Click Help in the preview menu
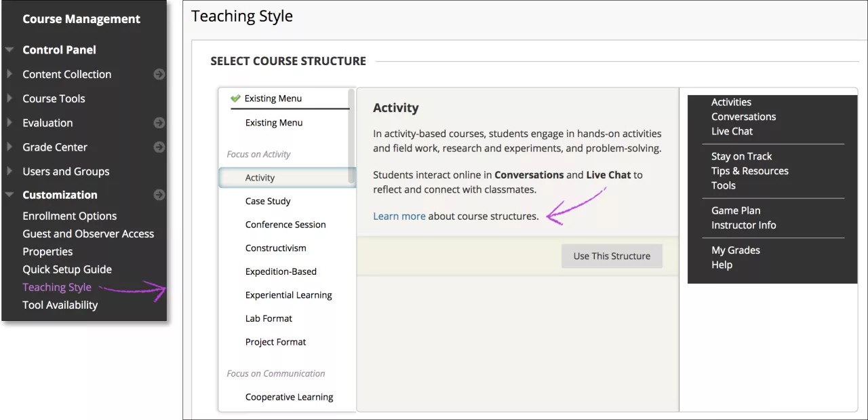The width and height of the screenshot is (868, 420). coord(722,265)
